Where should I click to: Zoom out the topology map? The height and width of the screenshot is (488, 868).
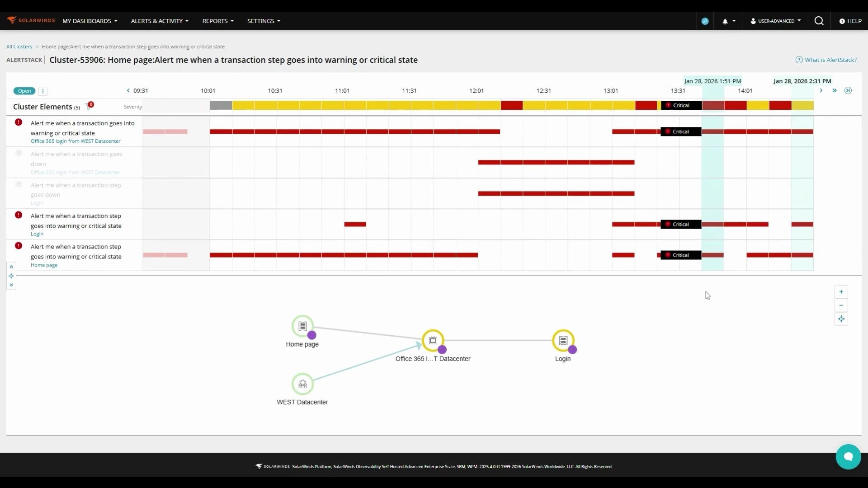[841, 305]
